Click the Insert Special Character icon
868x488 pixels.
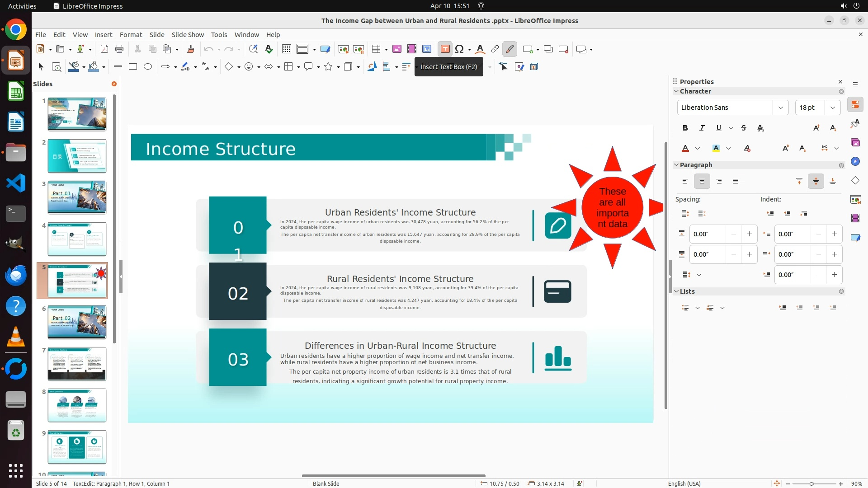pyautogui.click(x=460, y=49)
